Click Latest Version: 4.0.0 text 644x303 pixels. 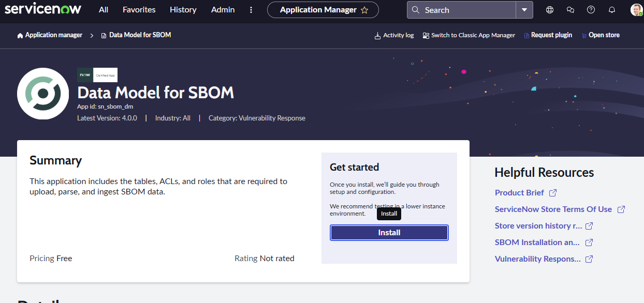[x=107, y=118]
